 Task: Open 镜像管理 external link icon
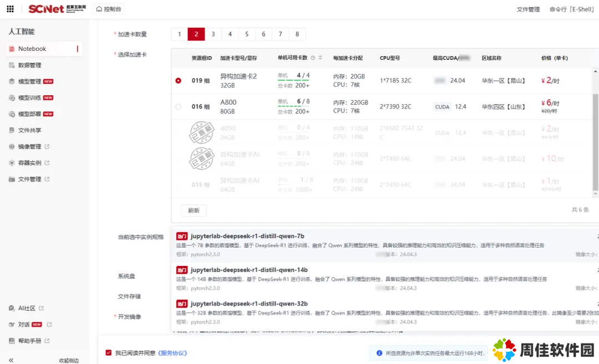tap(47, 146)
